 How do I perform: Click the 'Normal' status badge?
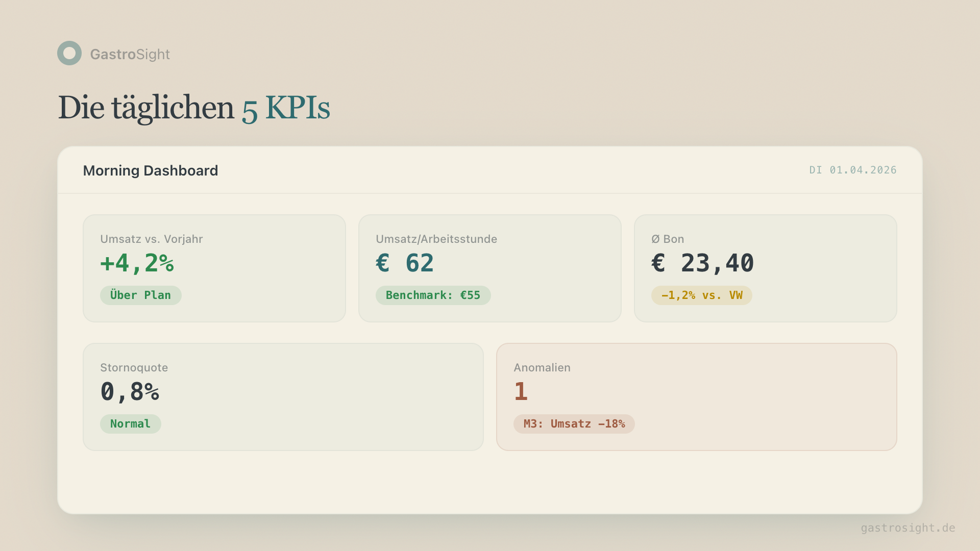[x=131, y=424]
